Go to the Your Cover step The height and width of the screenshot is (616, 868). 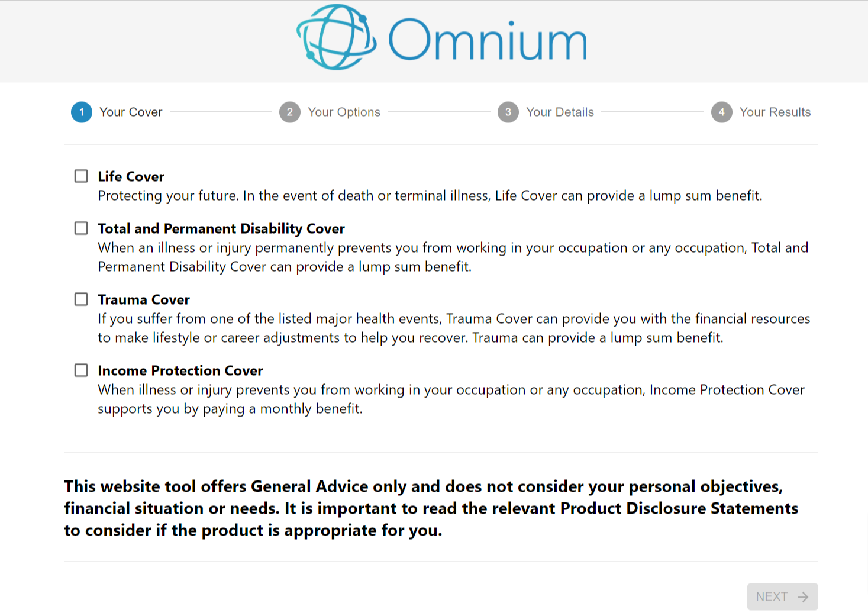[x=131, y=112]
